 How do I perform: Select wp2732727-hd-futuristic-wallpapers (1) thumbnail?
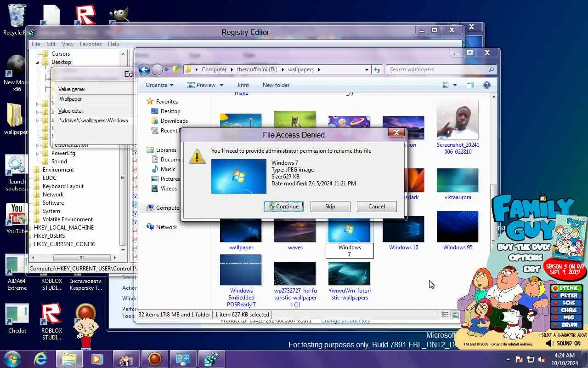[295, 274]
